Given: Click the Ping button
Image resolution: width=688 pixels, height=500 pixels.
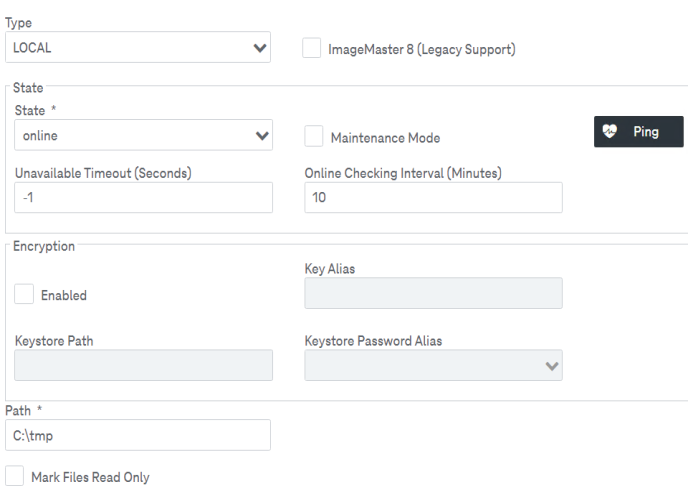Looking at the screenshot, I should point(638,132).
